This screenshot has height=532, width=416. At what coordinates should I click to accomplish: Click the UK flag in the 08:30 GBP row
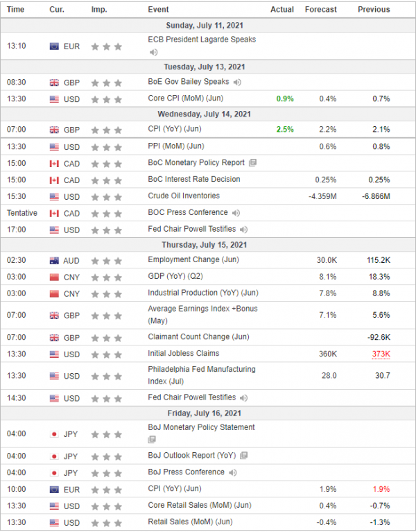point(54,83)
